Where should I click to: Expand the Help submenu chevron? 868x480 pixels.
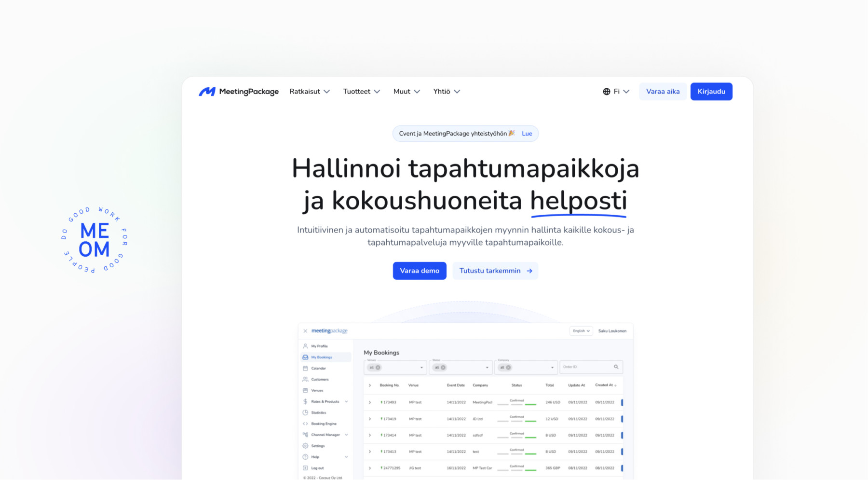pos(346,457)
